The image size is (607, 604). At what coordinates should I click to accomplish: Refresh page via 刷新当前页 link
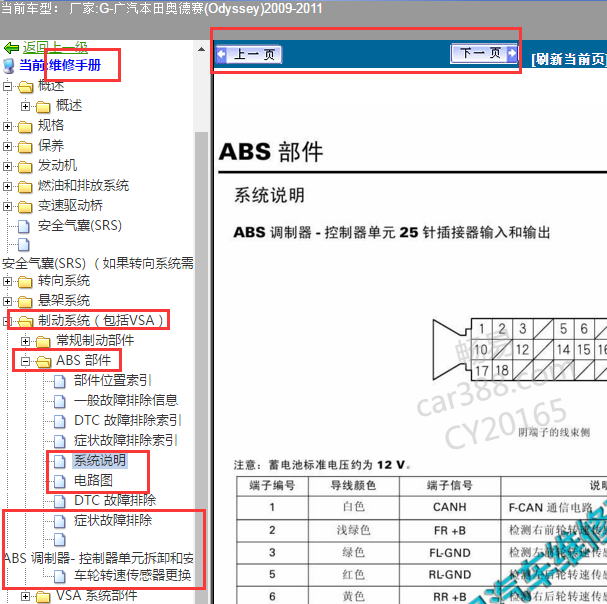tap(569, 59)
